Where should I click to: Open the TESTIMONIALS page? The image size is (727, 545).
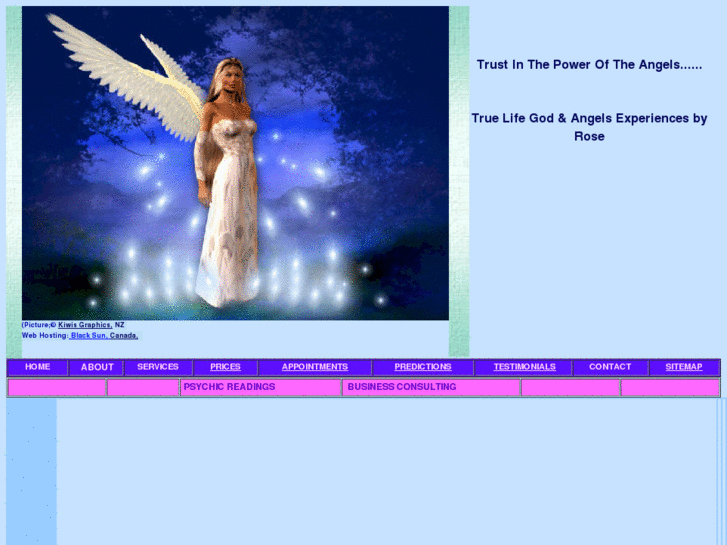(x=524, y=367)
